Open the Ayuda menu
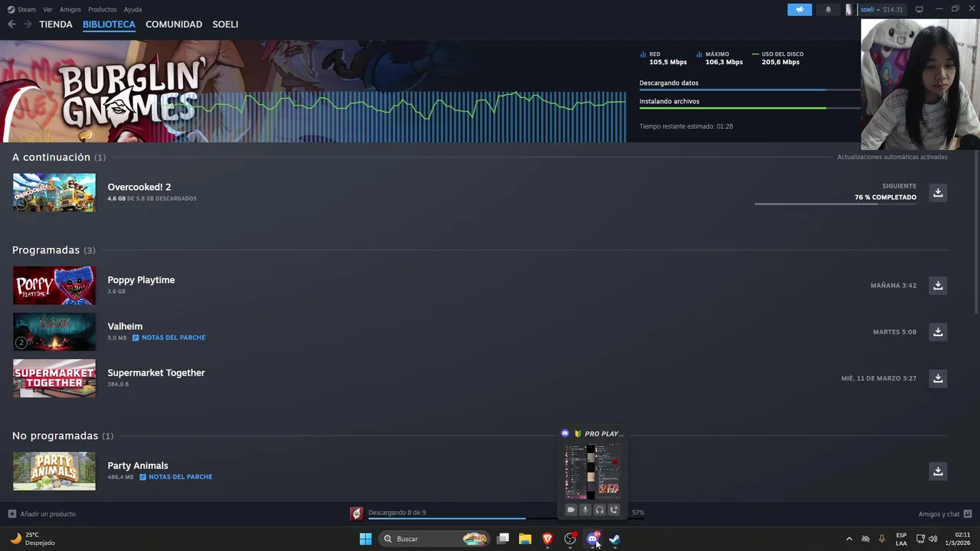 pos(133,9)
